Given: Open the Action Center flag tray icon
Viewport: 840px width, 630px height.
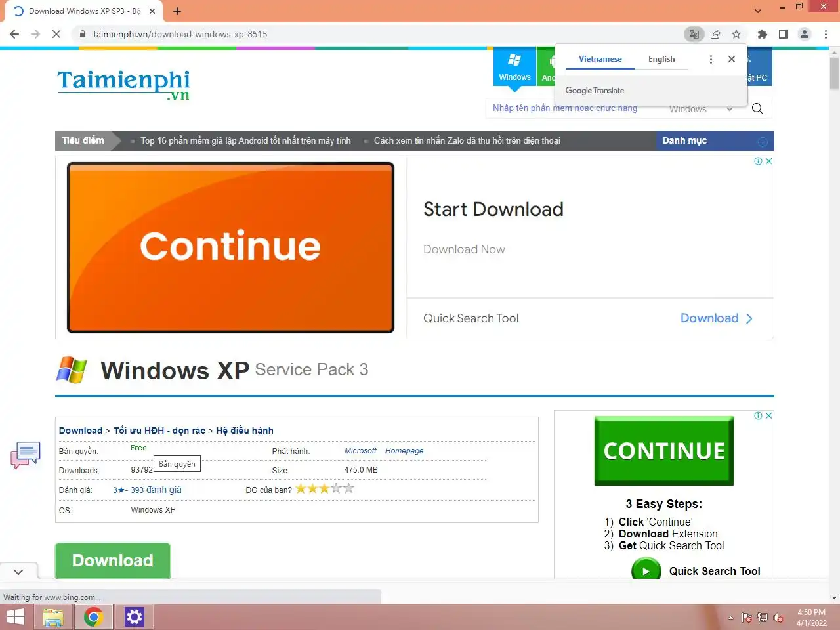Looking at the screenshot, I should click(746, 618).
